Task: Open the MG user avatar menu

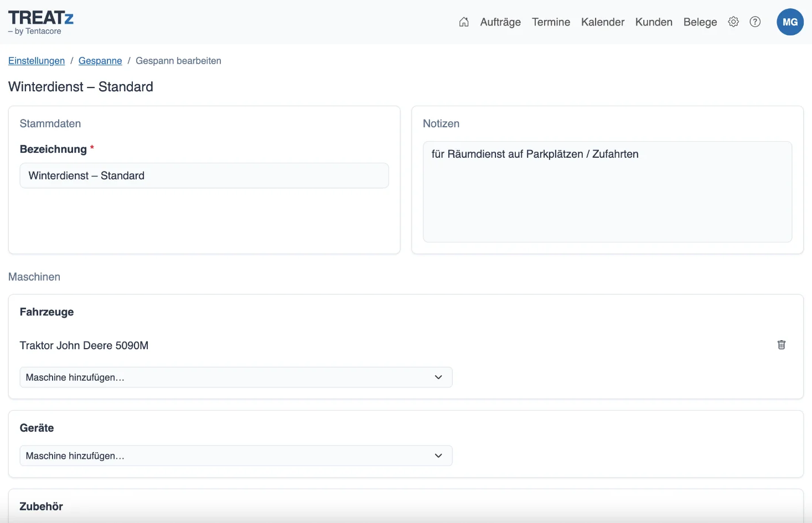Action: click(790, 22)
